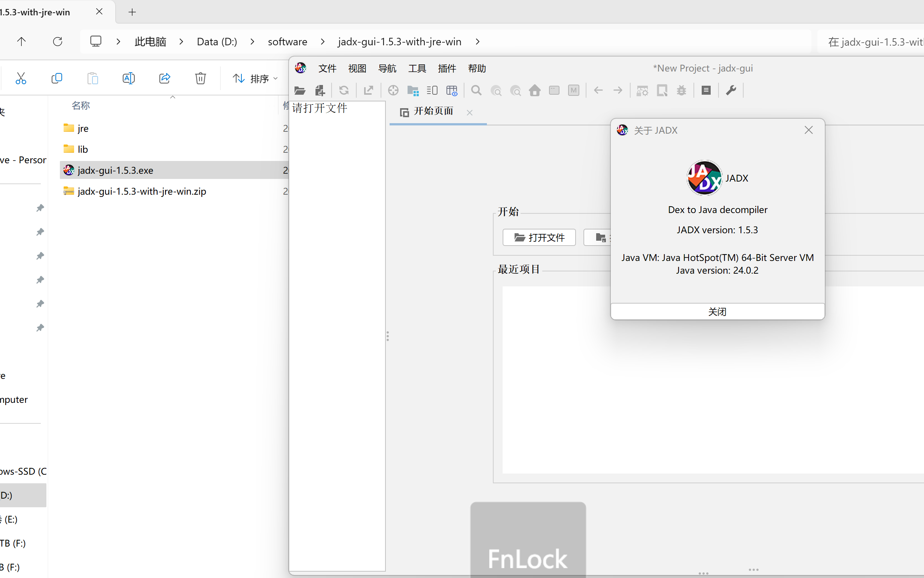Toggle flatten packages folder icon
The image size is (924, 578).
tap(413, 91)
